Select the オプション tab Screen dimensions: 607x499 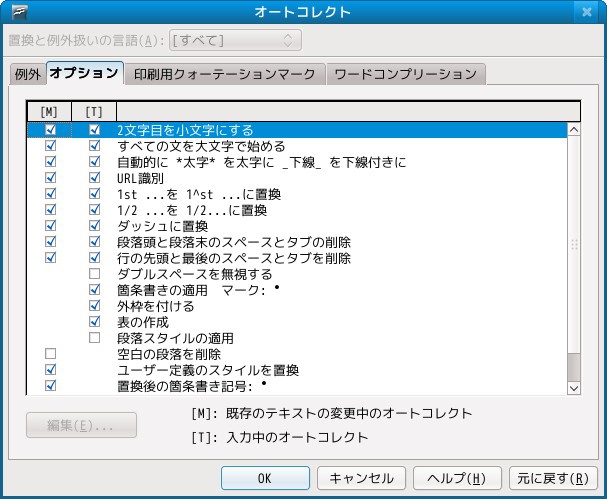[x=85, y=73]
